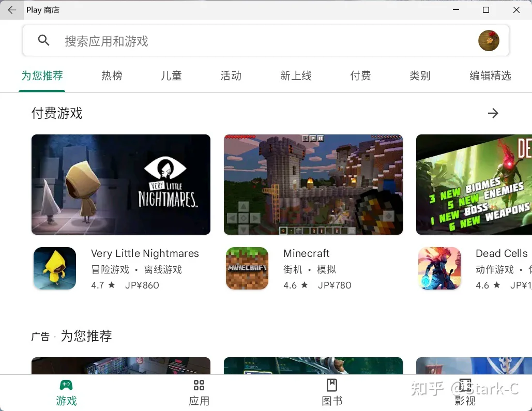532x411 pixels.
Task: Click the search magnifier icon
Action: pos(43,40)
